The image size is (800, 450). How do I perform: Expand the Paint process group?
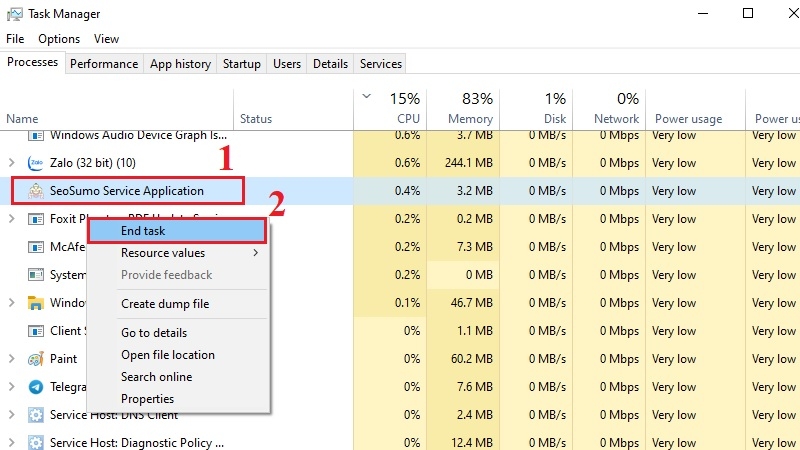pyautogui.click(x=11, y=359)
